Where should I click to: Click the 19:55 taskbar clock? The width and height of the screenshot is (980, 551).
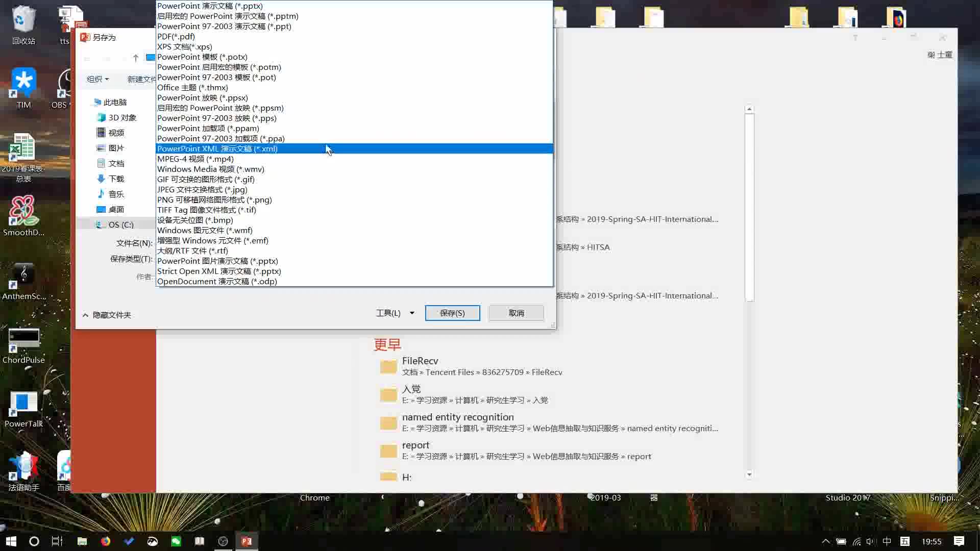(x=932, y=541)
